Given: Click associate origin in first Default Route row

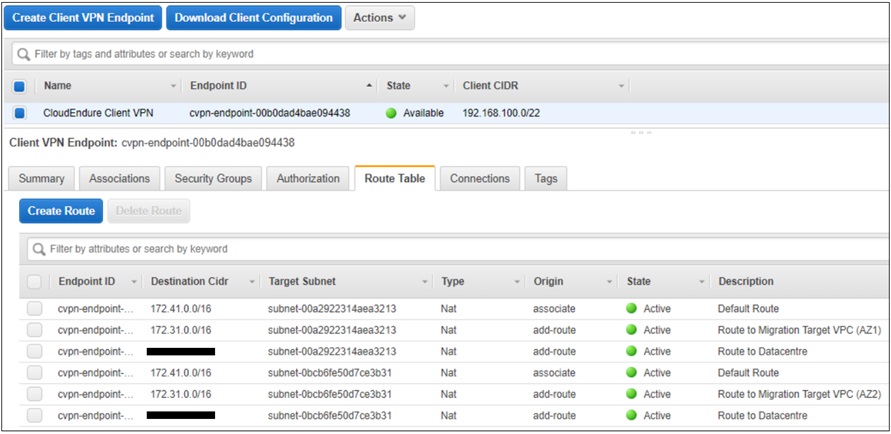Looking at the screenshot, I should 554,309.
